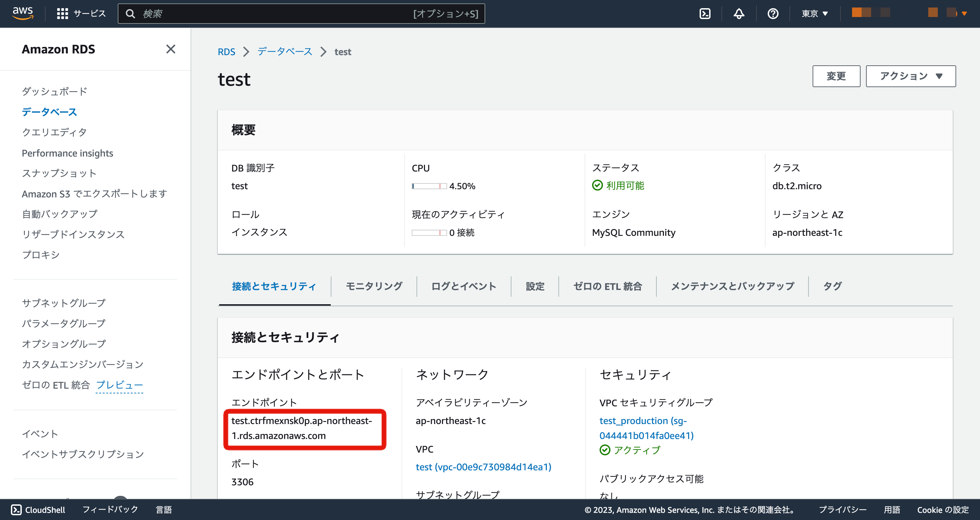Open CloudShell from the top toolbar icon
This screenshot has height=520, width=980.
pos(705,13)
